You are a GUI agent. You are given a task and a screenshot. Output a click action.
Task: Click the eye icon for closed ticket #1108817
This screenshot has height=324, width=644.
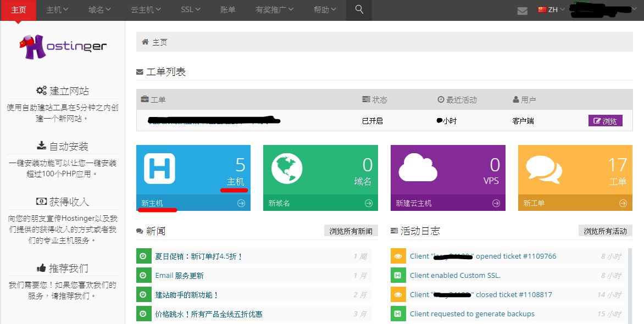tap(398, 294)
